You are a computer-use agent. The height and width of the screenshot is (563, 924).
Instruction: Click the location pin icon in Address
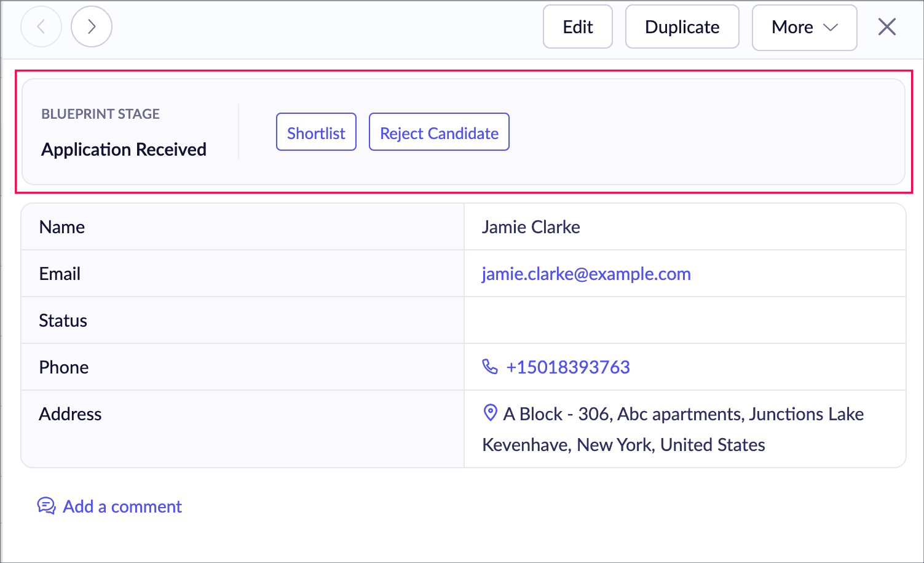tap(490, 413)
